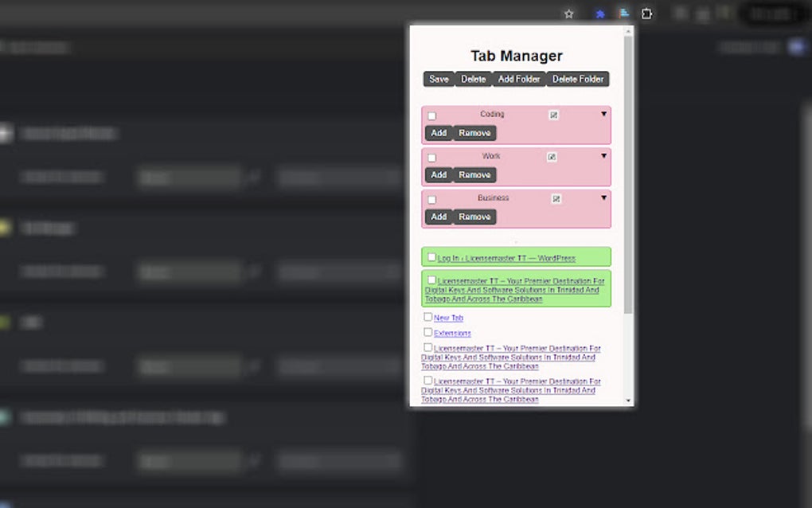Click the blue extension icon in the toolbar
Viewport: 812px width, 508px height.
[599, 14]
